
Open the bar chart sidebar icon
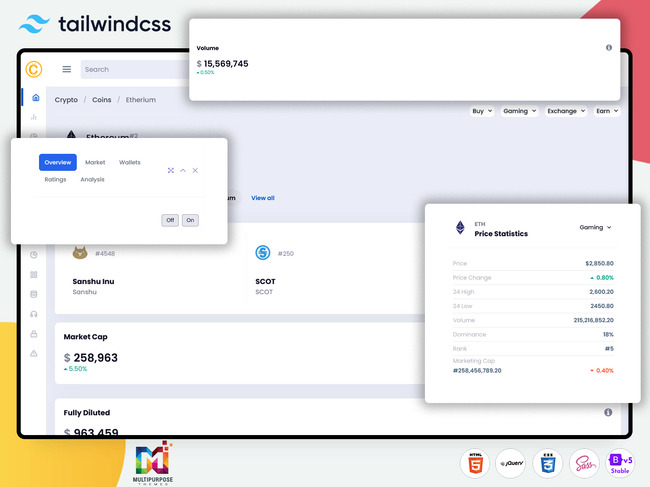coord(34,117)
